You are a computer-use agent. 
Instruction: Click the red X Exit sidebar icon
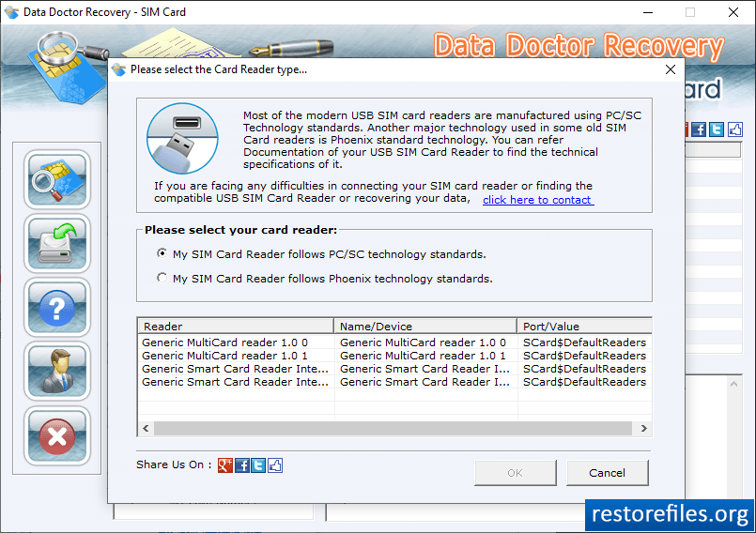click(57, 435)
